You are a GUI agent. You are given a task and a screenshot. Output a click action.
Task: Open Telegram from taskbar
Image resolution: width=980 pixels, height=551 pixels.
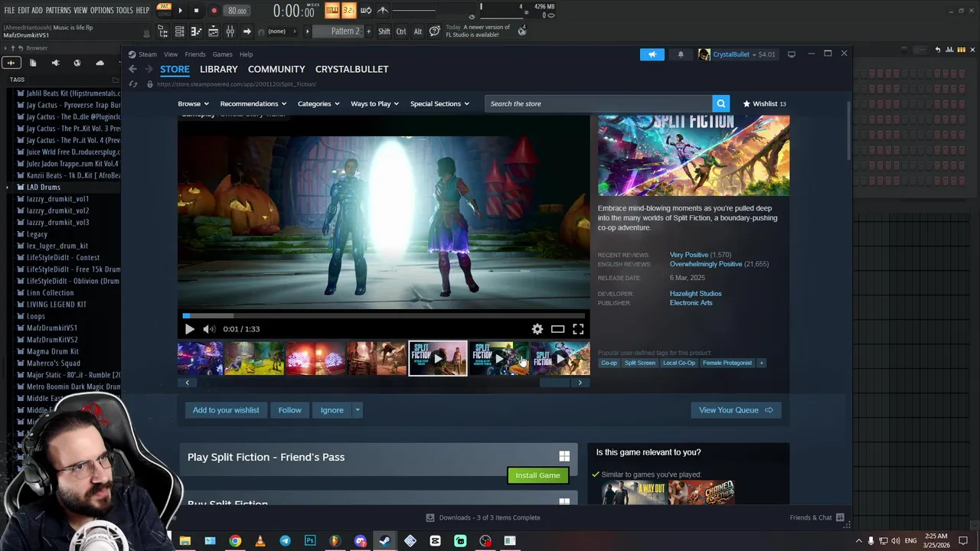pos(285,541)
